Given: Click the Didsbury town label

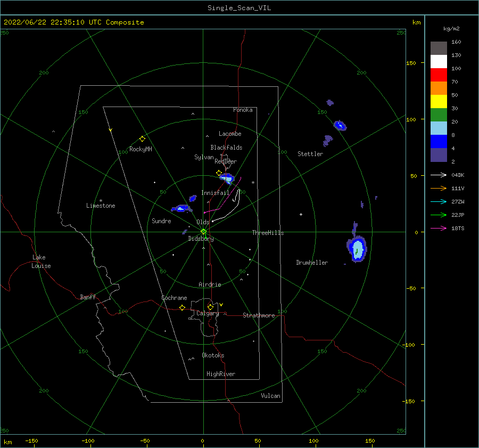Looking at the screenshot, I should [x=201, y=239].
